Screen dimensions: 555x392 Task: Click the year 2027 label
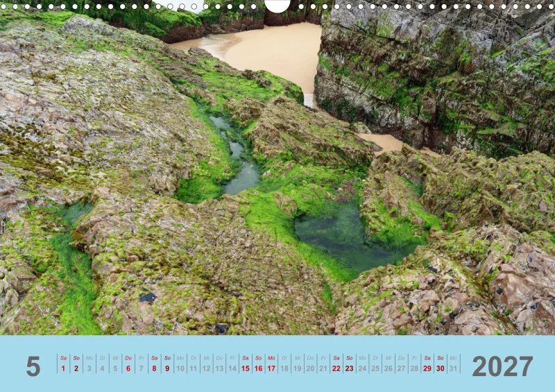tap(502, 366)
